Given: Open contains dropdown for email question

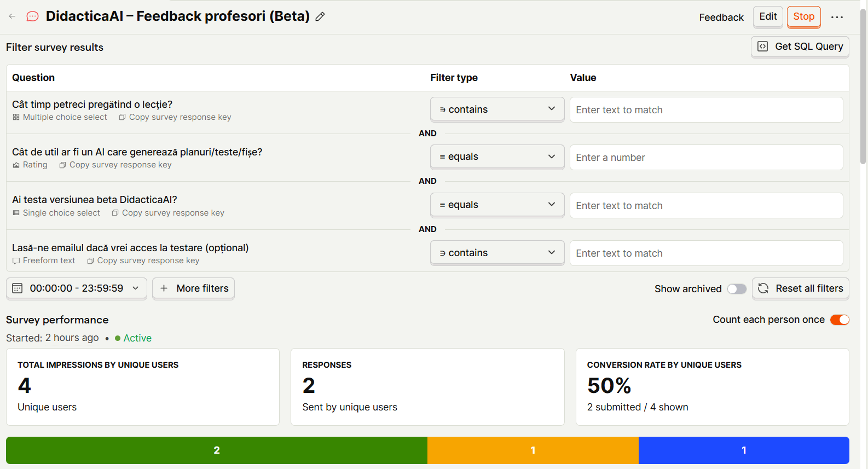Looking at the screenshot, I should click(497, 252).
